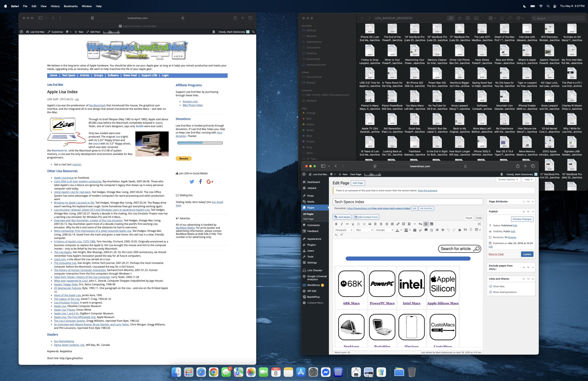Open the Bookmarks menu in menu bar
Image resolution: width=588 pixels, height=381 pixels.
point(71,6)
